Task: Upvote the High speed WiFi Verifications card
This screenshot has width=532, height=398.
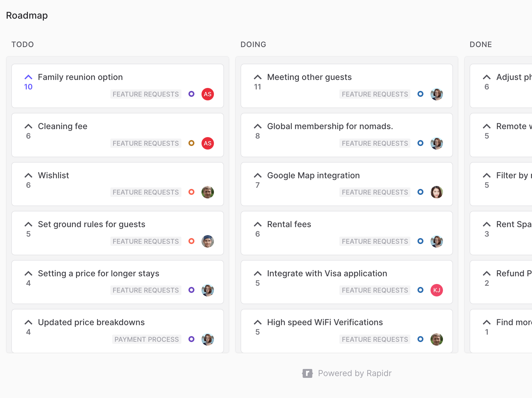Action: 258,322
